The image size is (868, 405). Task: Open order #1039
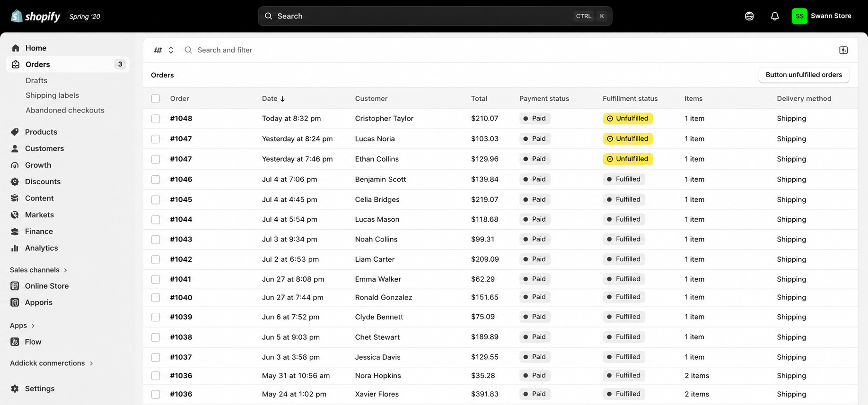181,317
